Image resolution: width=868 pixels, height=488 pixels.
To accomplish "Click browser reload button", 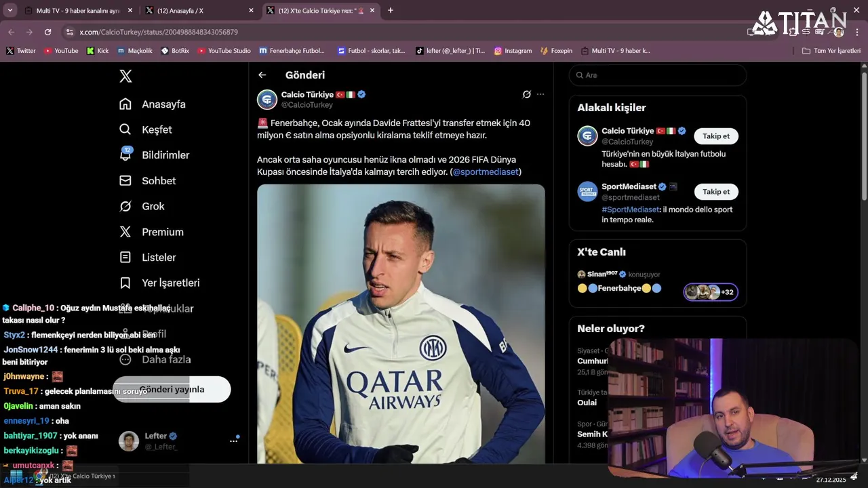I will tap(47, 32).
